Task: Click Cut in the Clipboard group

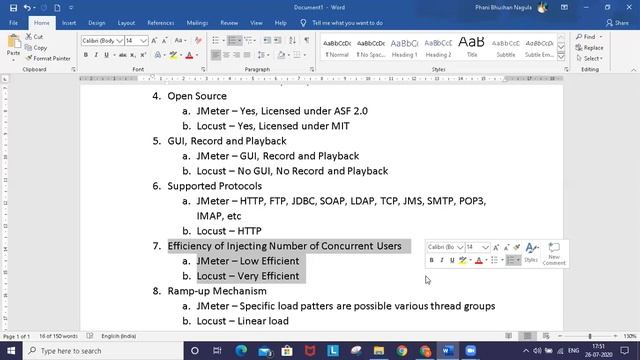Action: click(x=34, y=37)
